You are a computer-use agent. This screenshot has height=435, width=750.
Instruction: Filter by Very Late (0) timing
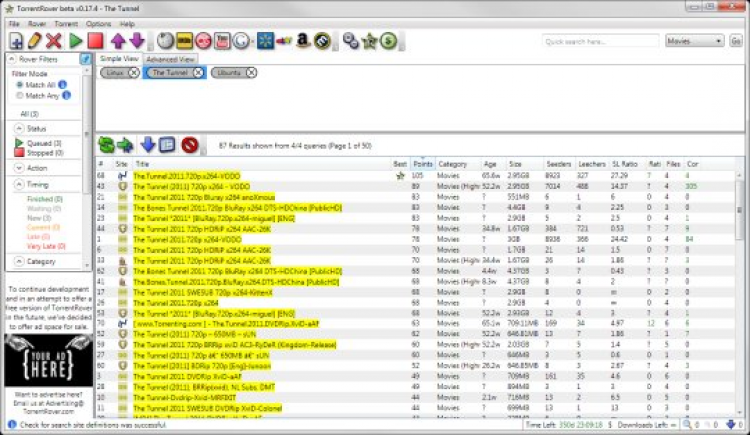pos(46,246)
